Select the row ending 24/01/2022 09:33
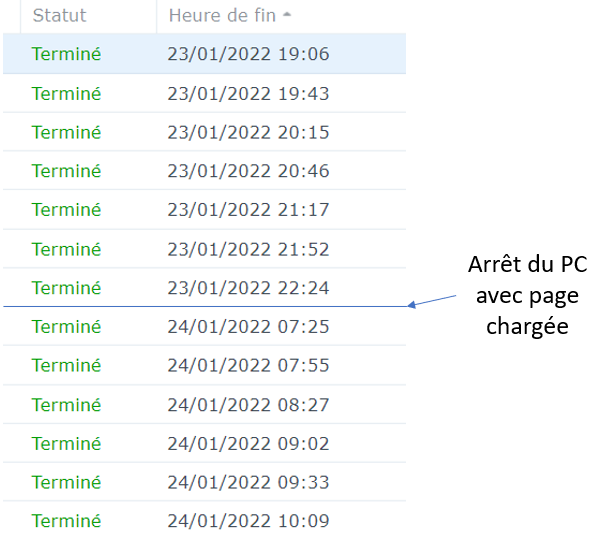 pyautogui.click(x=204, y=482)
